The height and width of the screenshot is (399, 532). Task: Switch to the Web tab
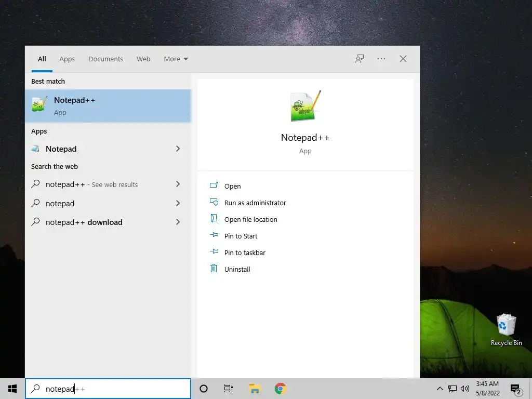point(143,59)
